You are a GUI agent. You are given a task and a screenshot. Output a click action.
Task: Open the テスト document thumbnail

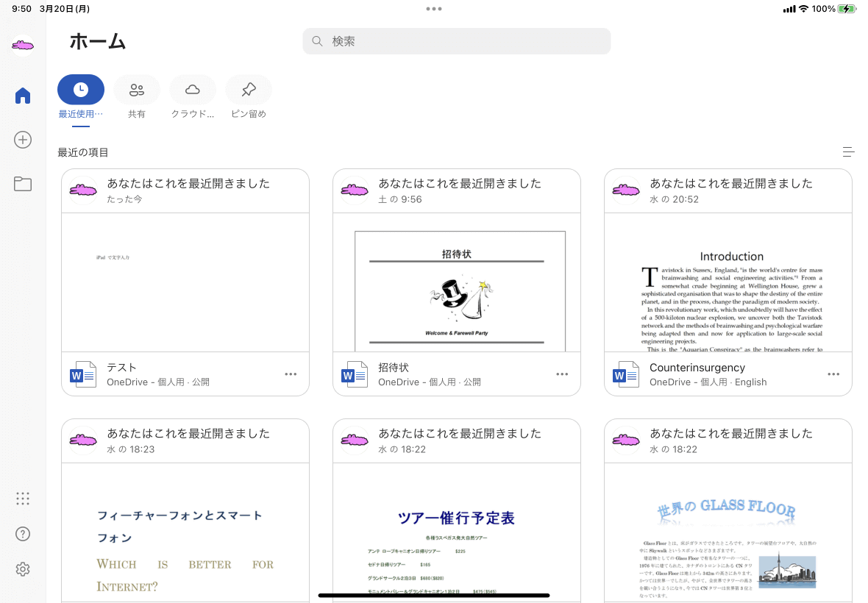185,282
